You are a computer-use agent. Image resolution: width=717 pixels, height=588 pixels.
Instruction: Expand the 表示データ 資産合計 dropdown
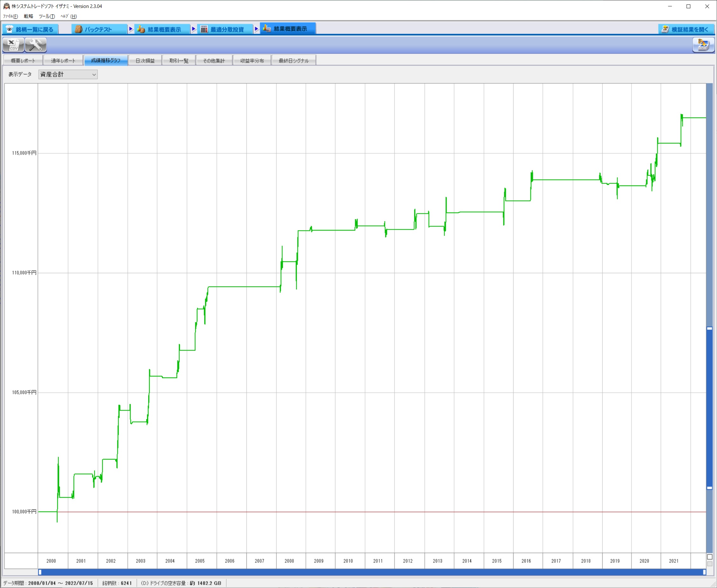(x=68, y=74)
